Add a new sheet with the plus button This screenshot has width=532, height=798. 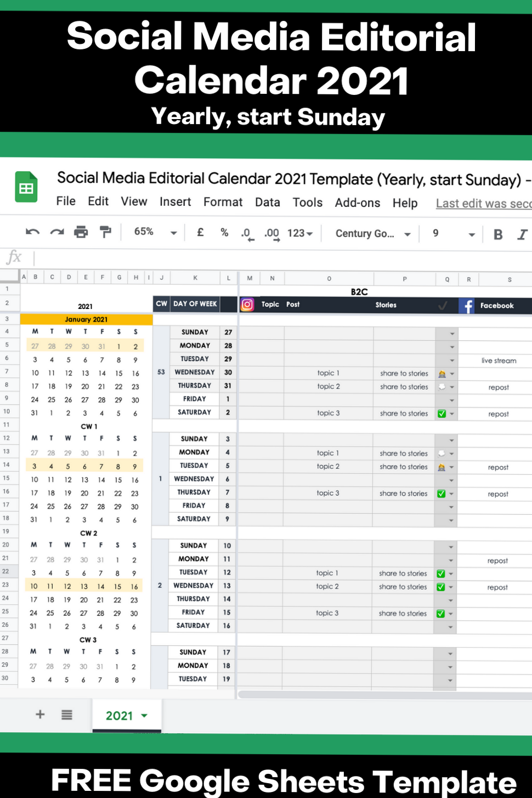[39, 715]
